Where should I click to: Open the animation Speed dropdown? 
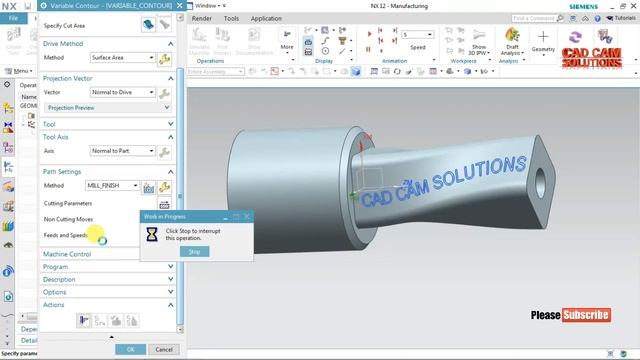coord(417,35)
